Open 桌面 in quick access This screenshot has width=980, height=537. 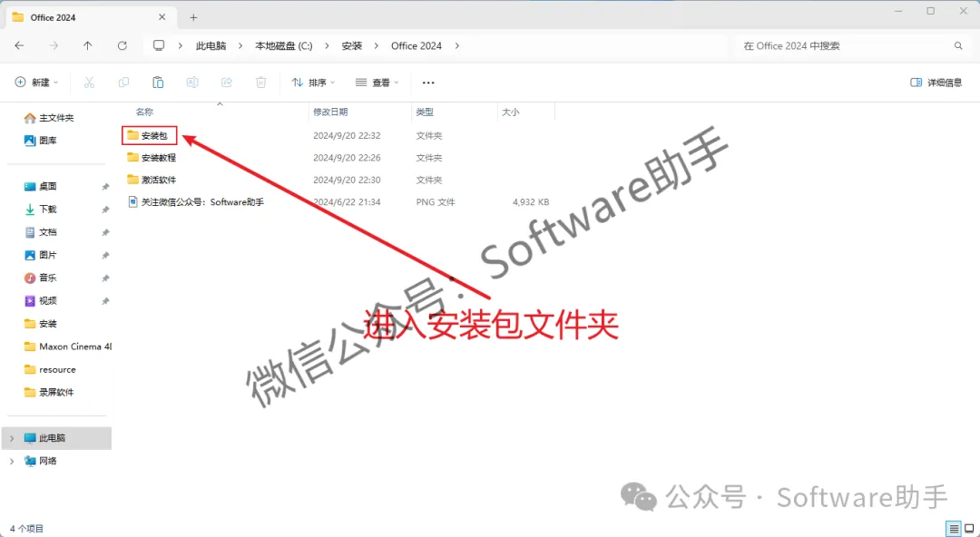point(41,186)
